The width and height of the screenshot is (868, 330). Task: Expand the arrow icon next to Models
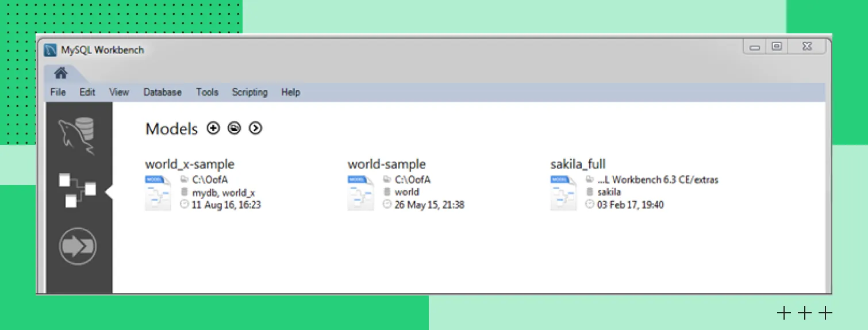click(255, 128)
